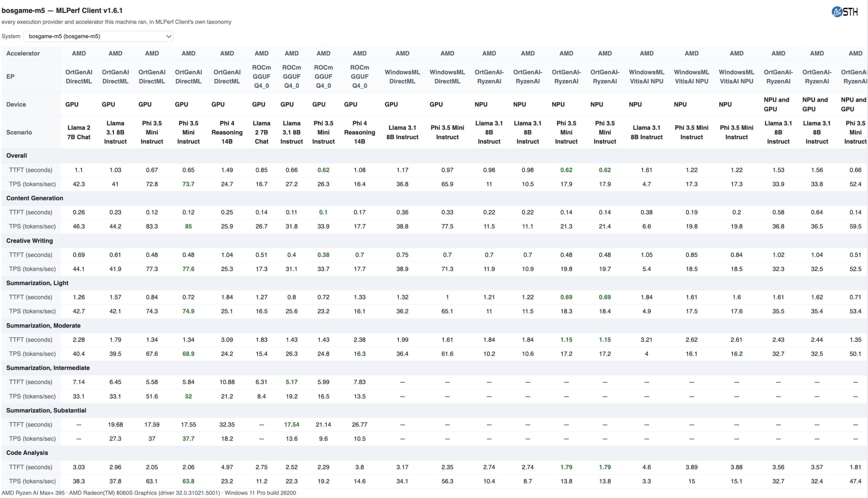Select Llama 3.1 8B Instruct scenario under WindowsML VitisAI NPU
Viewport: 868px width, 498px height.
click(x=646, y=132)
